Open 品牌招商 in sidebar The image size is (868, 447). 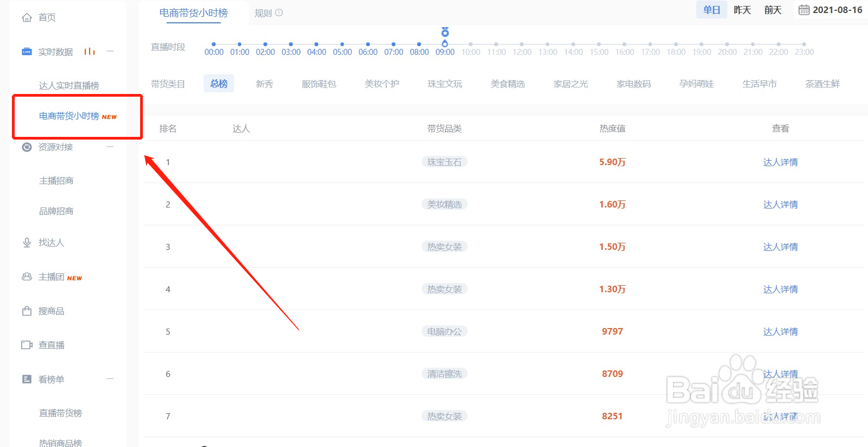56,211
